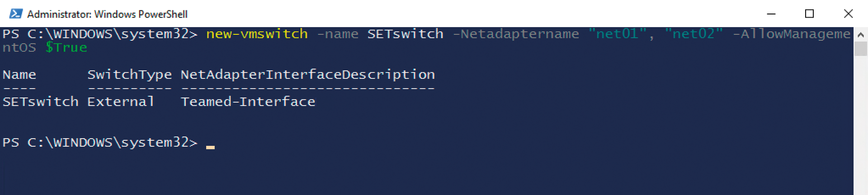Viewport: 868px width, 195px height.
Task: Click the Administrator: Windows PowerShell title text
Action: [107, 14]
